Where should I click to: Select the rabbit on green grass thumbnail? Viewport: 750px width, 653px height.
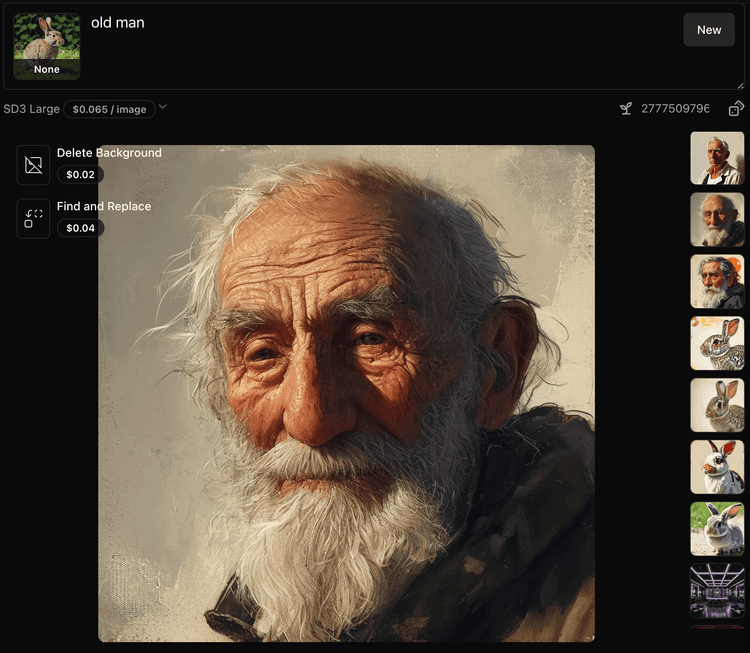coord(717,529)
